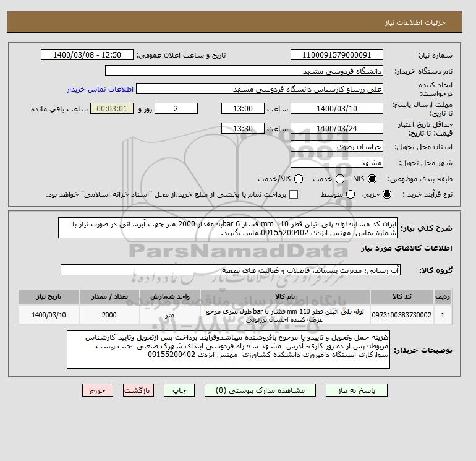Click مشاهده مدارک پیوستی (0) button
The height and width of the screenshot is (461, 476).
tap(260, 390)
